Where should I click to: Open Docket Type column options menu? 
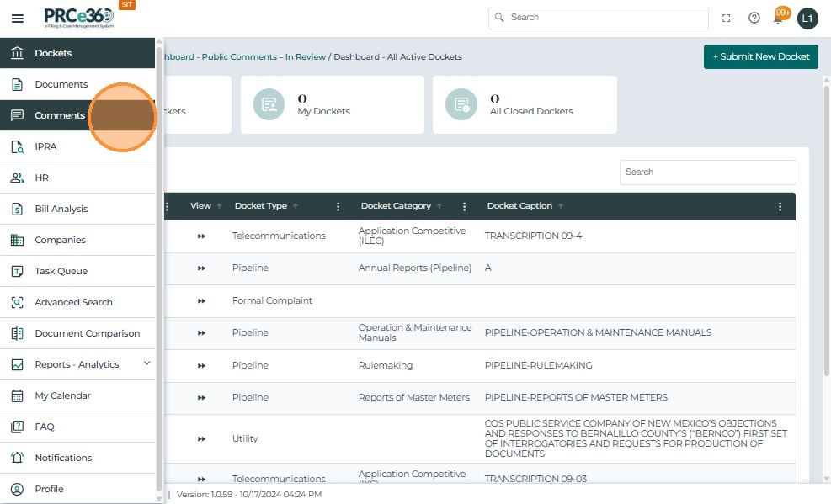(338, 206)
